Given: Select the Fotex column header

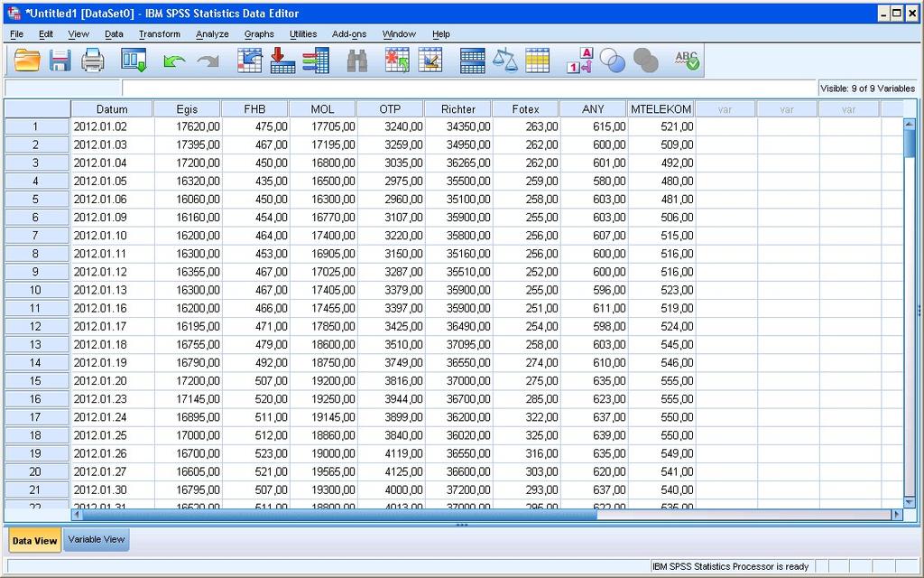Looking at the screenshot, I should click(526, 109).
